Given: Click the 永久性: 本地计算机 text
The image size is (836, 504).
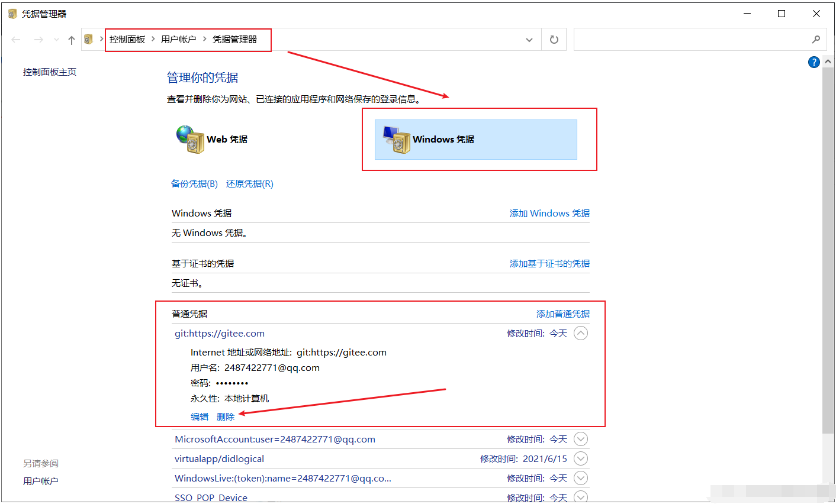Looking at the screenshot, I should [x=230, y=399].
